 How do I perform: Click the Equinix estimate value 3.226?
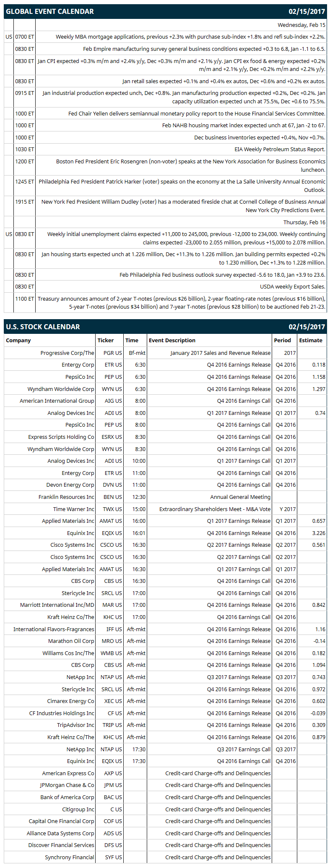(319, 533)
